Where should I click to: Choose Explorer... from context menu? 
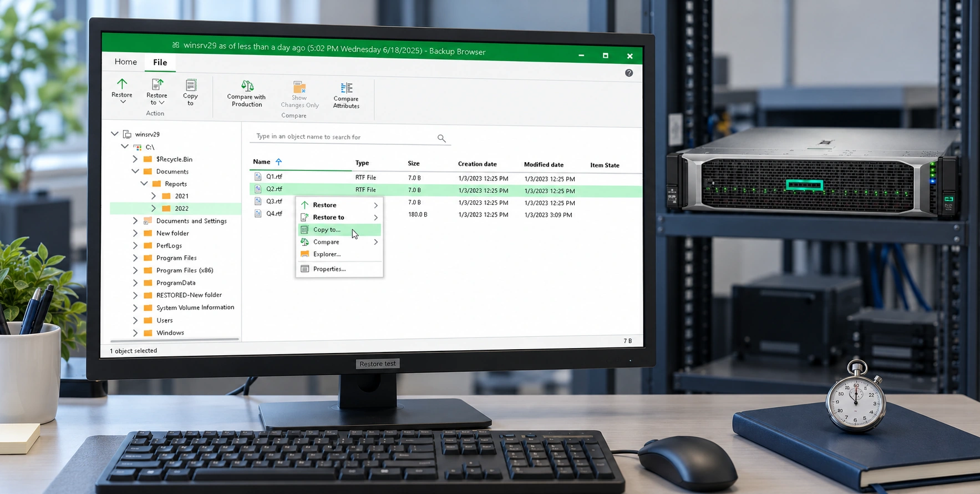click(x=340, y=254)
